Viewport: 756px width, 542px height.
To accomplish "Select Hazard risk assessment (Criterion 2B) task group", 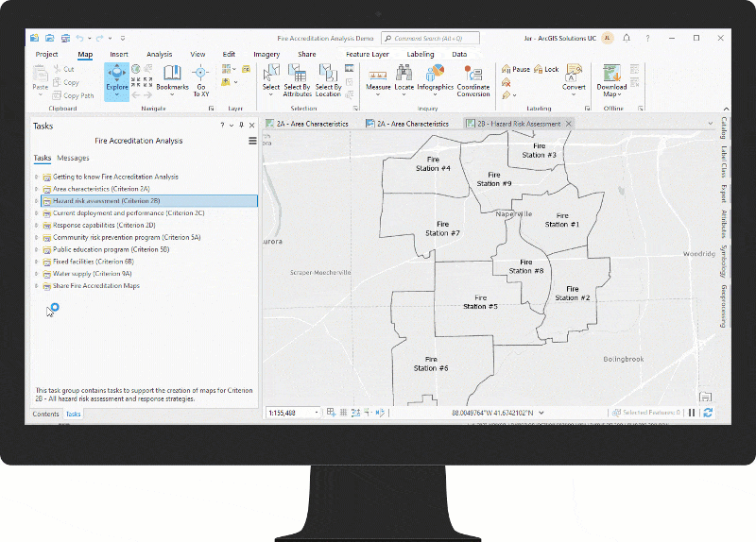I will (148, 201).
